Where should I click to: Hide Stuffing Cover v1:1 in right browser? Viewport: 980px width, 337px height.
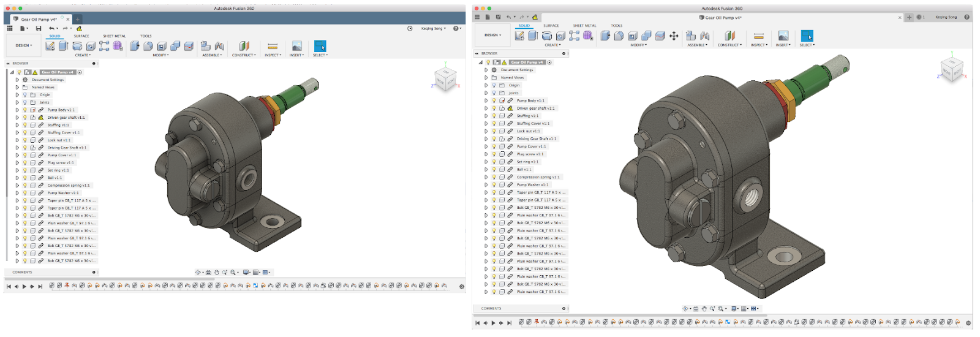(494, 123)
